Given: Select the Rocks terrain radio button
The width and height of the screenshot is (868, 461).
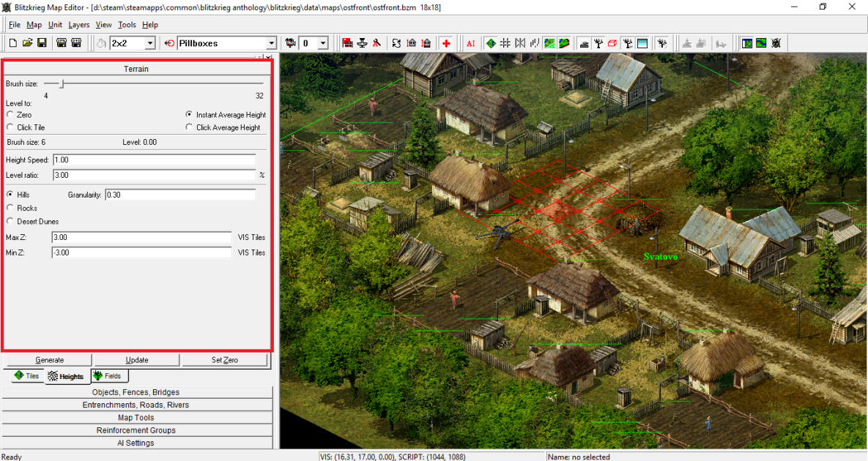Looking at the screenshot, I should click(10, 208).
